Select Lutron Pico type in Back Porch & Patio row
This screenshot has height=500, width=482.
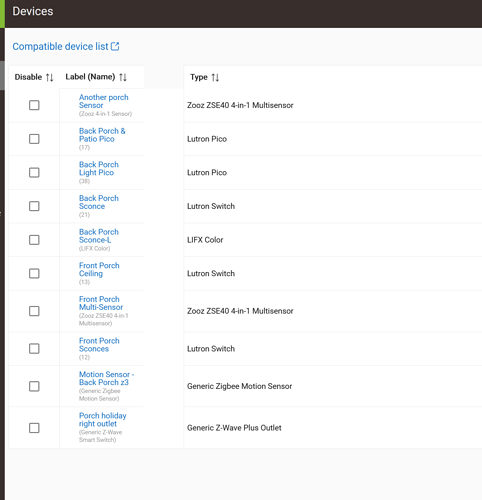pyautogui.click(x=207, y=139)
